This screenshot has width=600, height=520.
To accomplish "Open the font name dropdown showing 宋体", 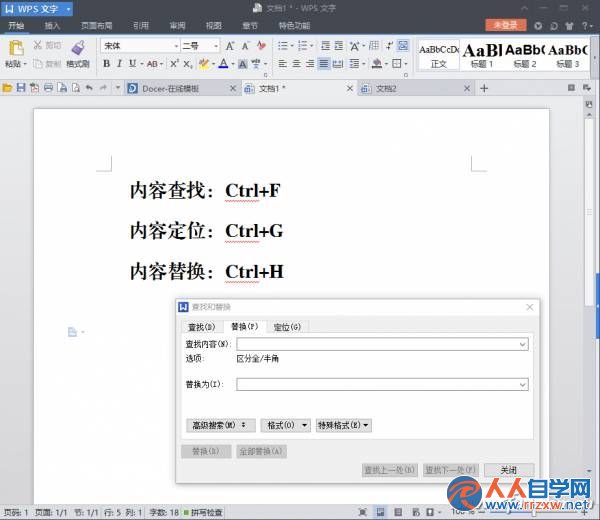I will click(176, 46).
